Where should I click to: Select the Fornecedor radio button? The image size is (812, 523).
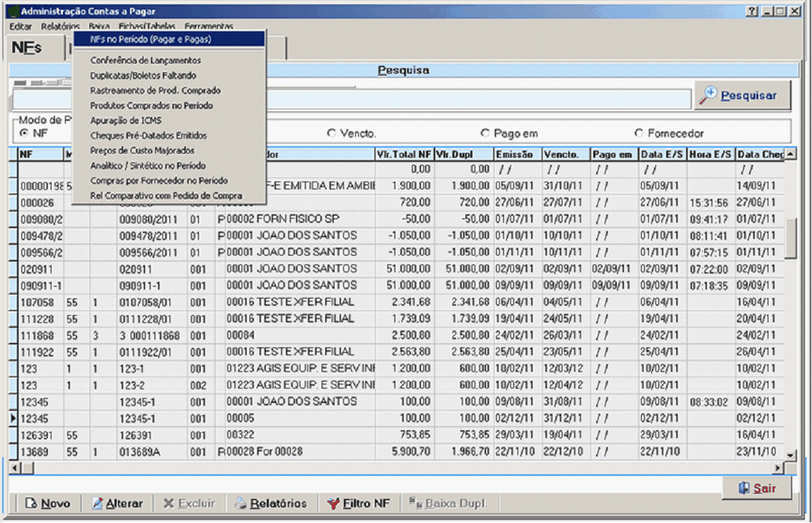point(639,134)
